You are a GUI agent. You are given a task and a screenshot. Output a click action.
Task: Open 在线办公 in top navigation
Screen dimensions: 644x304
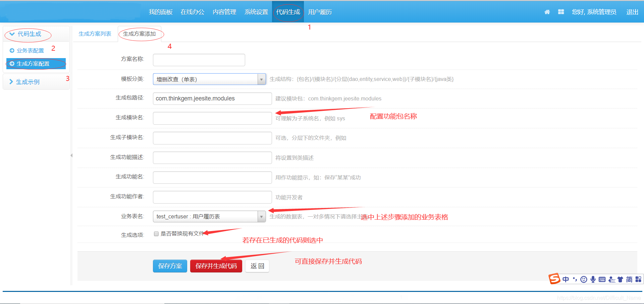(x=193, y=12)
